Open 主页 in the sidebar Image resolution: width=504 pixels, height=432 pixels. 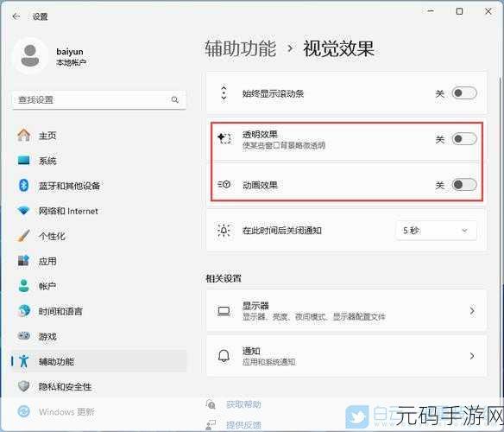tap(99, 136)
